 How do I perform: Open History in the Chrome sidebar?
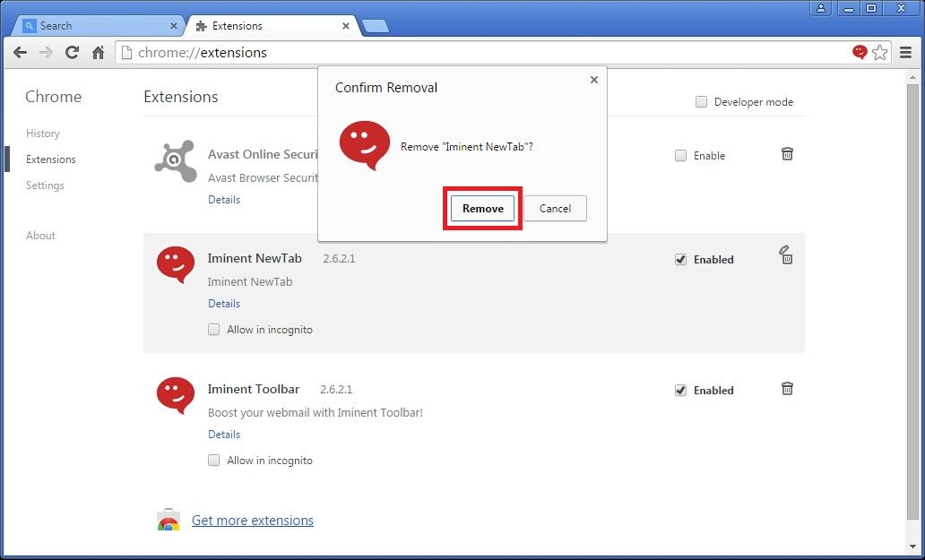tap(42, 134)
